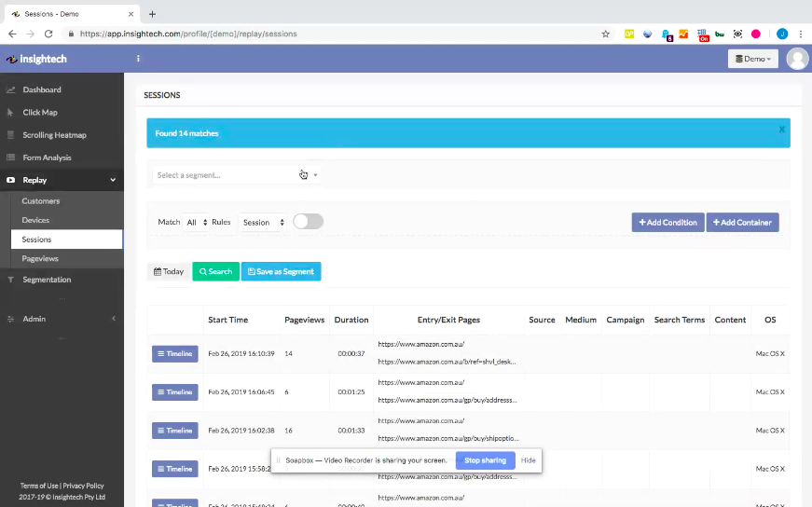
Task: Sort by Start Time column header
Action: [227, 320]
